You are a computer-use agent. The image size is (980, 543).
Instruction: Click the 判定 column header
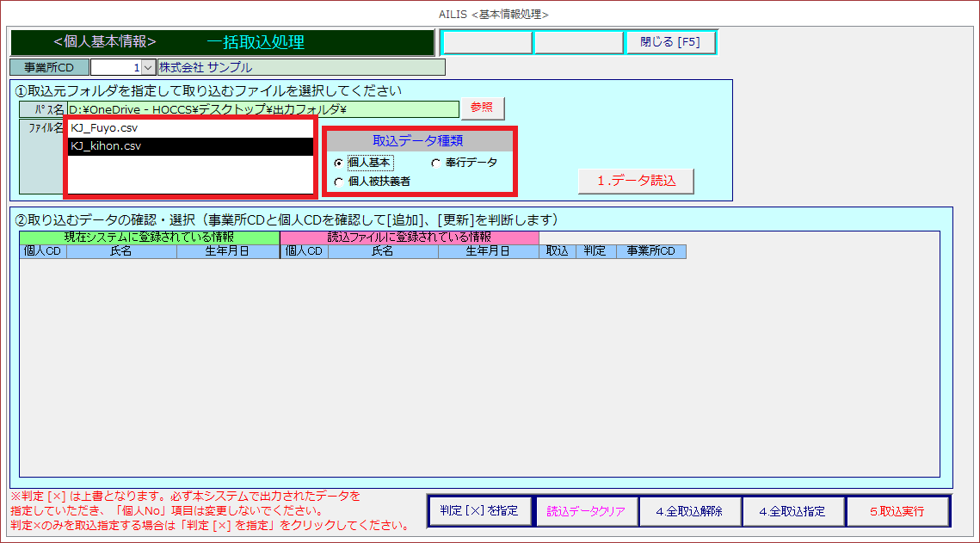click(595, 251)
